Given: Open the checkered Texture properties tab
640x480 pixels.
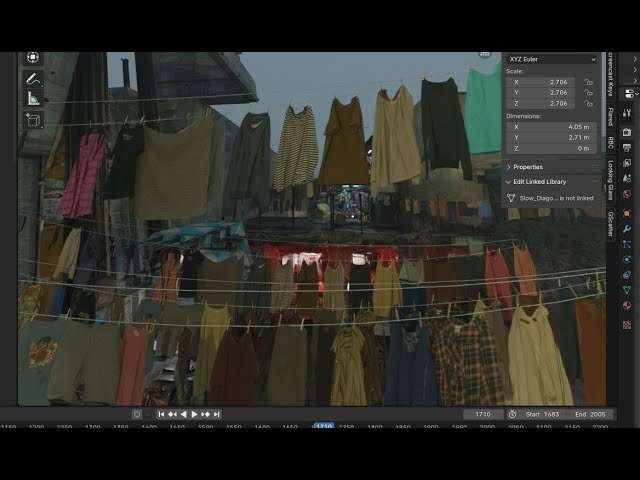Looking at the screenshot, I should 627,325.
